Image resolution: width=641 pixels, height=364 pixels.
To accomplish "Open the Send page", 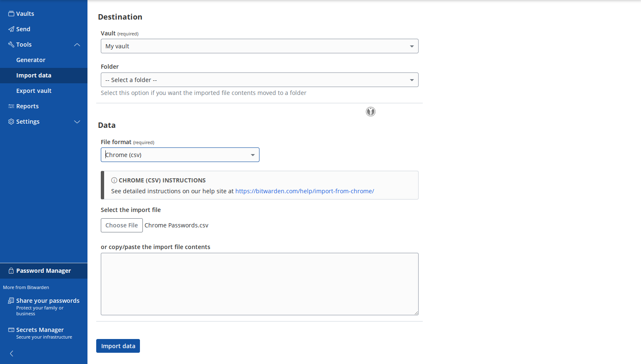I will point(44,29).
